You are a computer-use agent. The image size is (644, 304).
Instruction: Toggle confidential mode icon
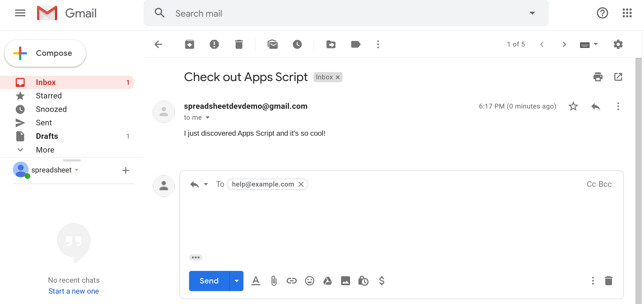pyautogui.click(x=364, y=281)
